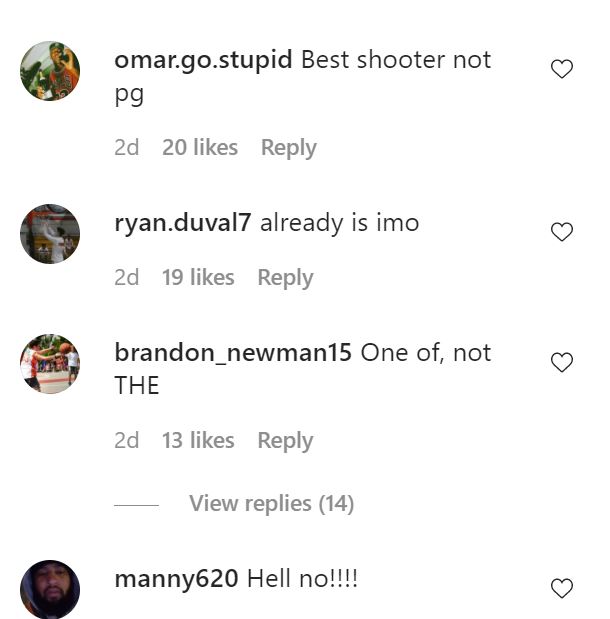This screenshot has height=619, width=610.
Task: Open omar.go.stupid's profile picture
Action: [x=50, y=71]
